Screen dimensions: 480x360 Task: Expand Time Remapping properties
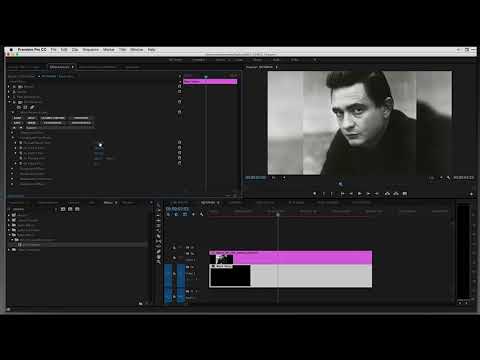[x=9, y=97]
